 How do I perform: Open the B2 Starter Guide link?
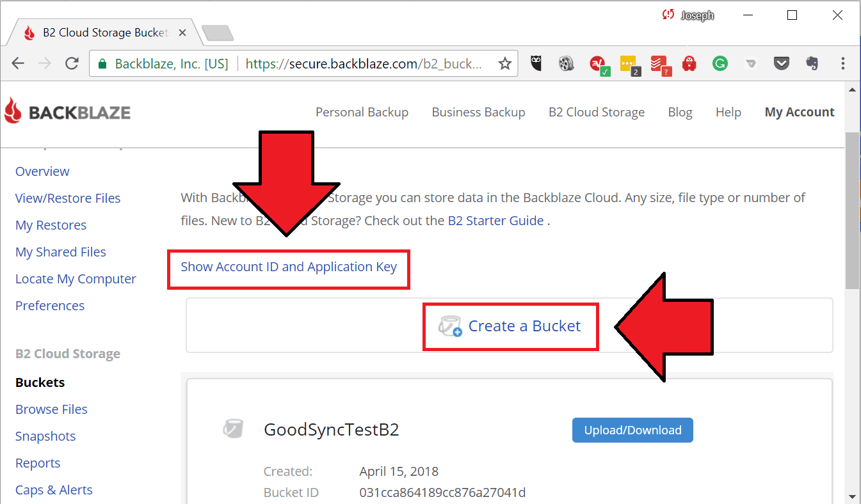point(495,221)
